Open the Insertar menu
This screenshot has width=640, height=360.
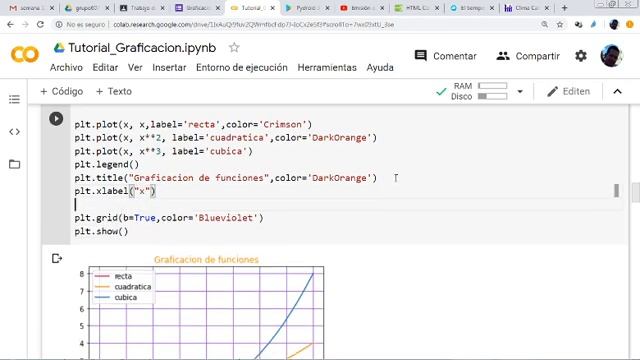pyautogui.click(x=169, y=68)
